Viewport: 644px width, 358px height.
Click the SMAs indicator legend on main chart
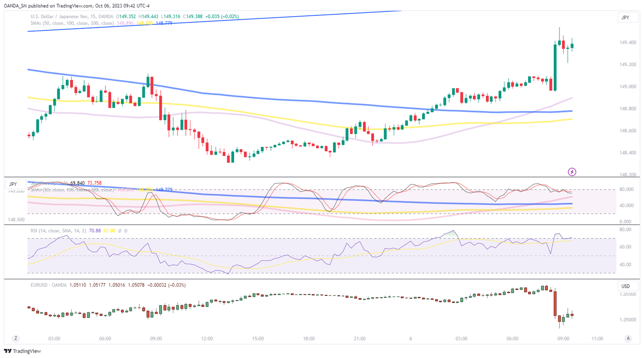click(72, 23)
